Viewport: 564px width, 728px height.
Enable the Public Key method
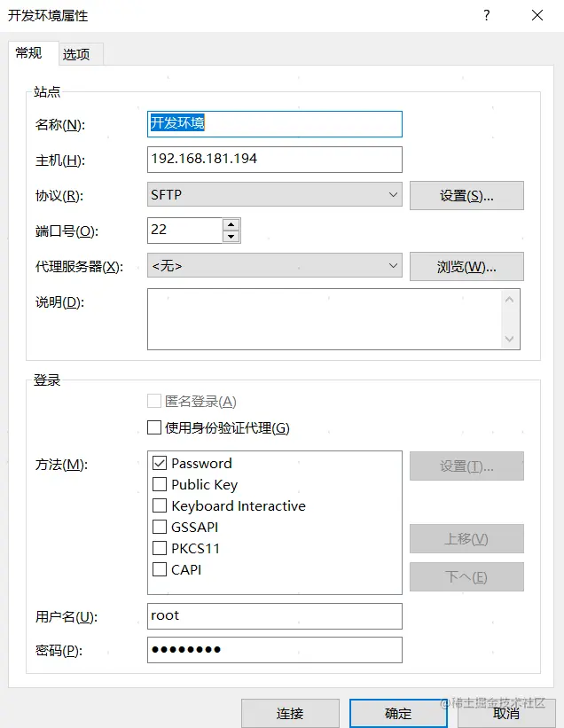pyautogui.click(x=160, y=484)
